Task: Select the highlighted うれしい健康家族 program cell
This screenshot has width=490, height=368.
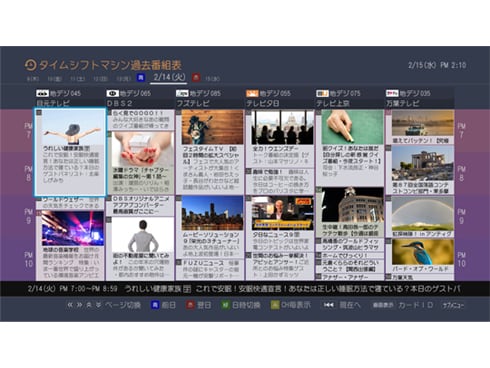Action: pyautogui.click(x=70, y=152)
